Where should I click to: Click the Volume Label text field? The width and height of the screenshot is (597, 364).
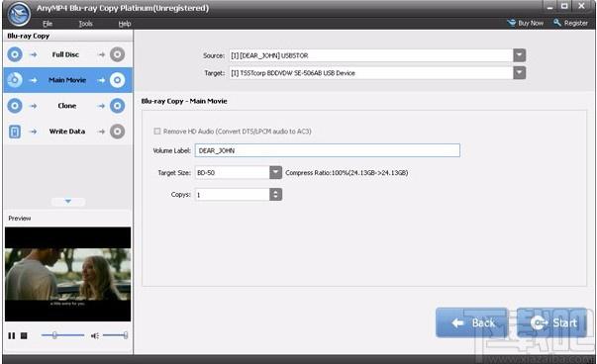coord(328,150)
